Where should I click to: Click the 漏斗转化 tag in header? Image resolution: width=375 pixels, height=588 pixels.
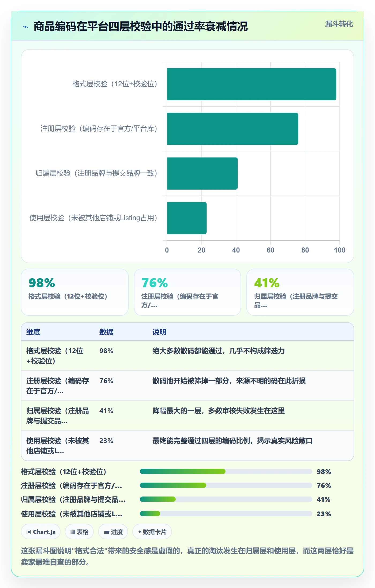click(x=339, y=24)
